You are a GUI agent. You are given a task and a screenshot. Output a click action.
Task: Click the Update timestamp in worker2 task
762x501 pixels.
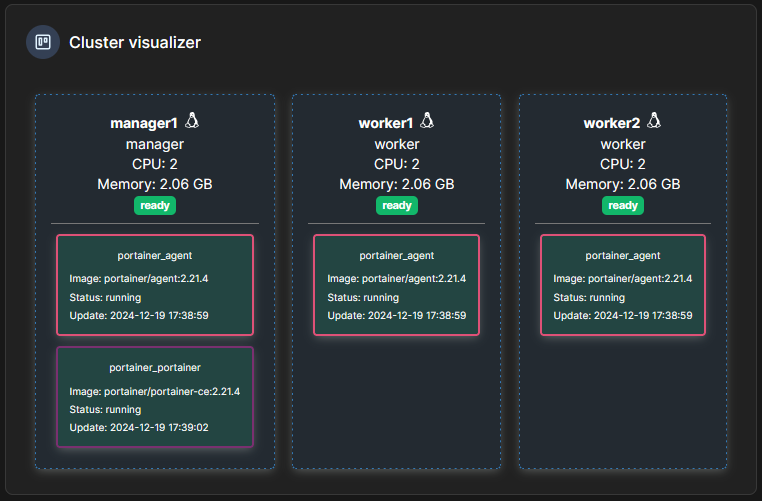tap(623, 315)
